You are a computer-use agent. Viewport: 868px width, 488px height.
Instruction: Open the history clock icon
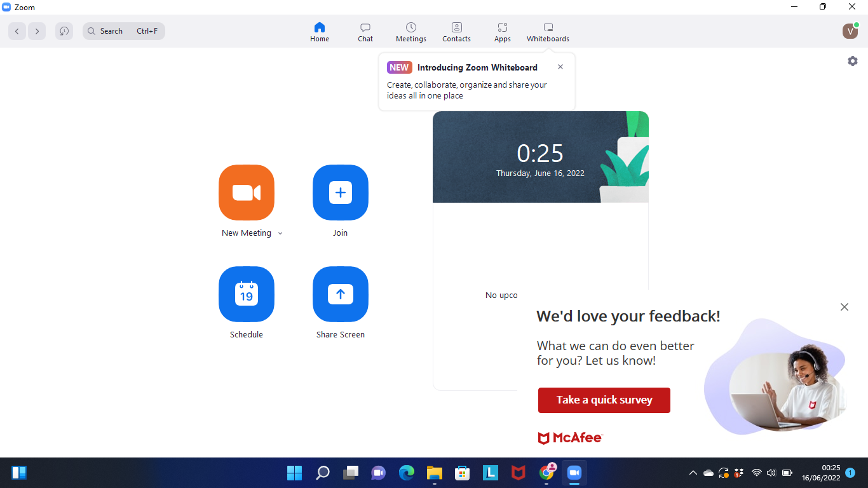coord(64,31)
